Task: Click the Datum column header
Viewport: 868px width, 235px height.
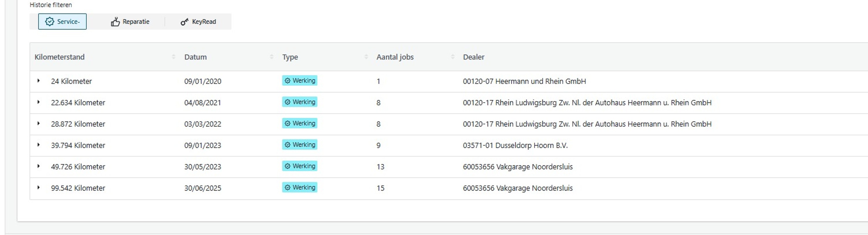Action: [195, 57]
